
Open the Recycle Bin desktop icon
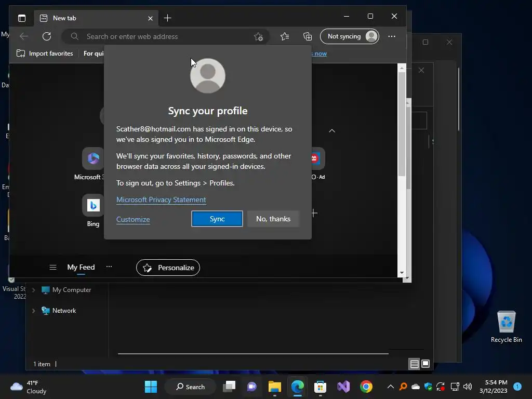[x=506, y=327]
